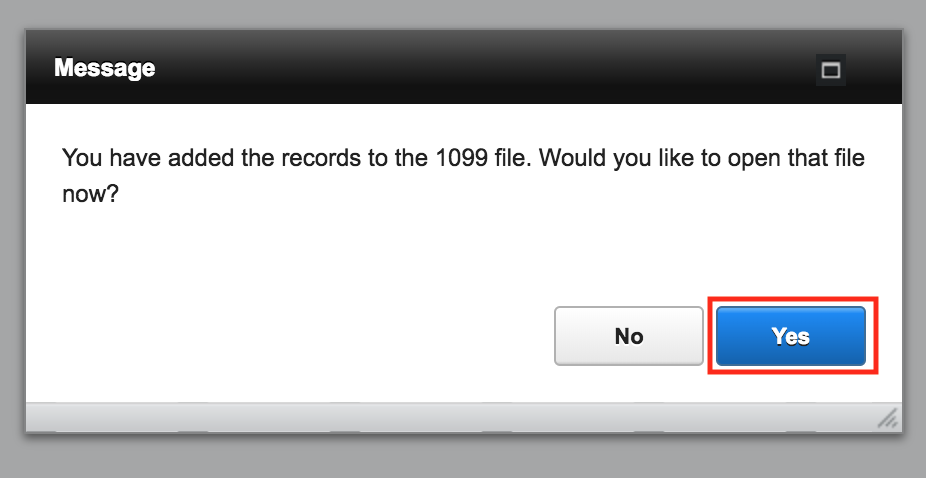Click Yes to open the 1099 file
The image size is (926, 478).
tap(791, 336)
